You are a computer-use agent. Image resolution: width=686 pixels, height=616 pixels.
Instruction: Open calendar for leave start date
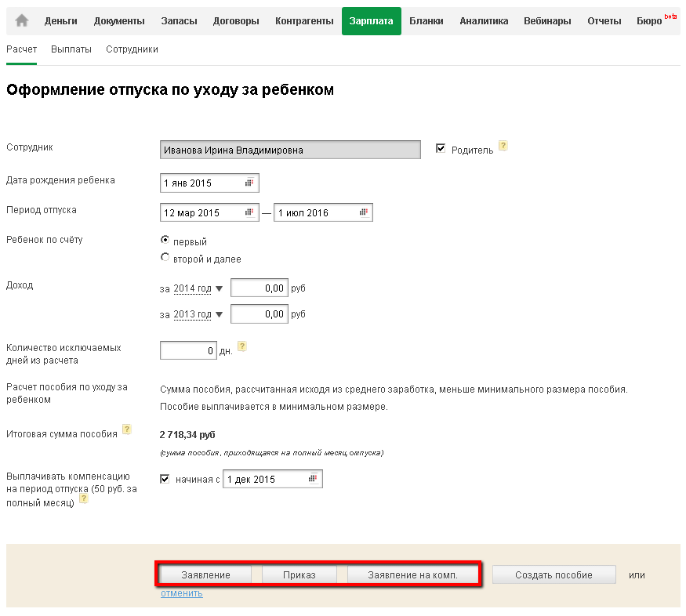[x=249, y=212]
